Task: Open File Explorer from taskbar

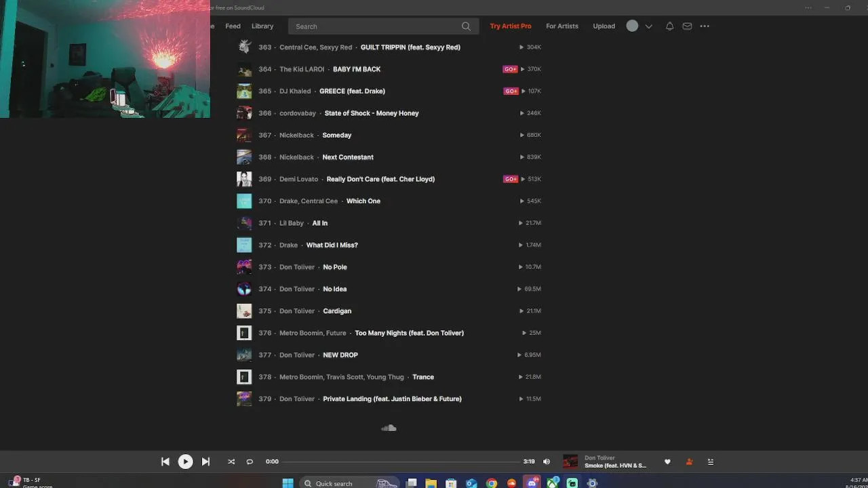Action: click(x=431, y=483)
